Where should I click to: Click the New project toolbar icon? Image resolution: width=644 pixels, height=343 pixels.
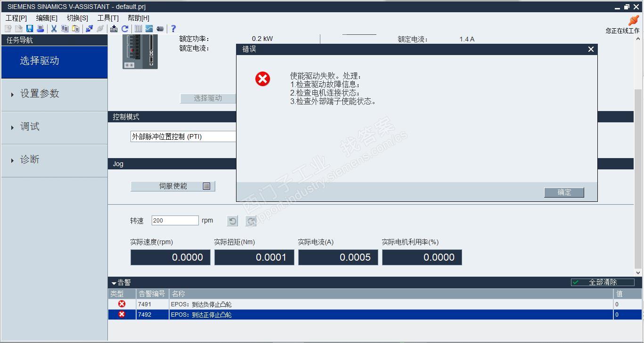[8, 29]
